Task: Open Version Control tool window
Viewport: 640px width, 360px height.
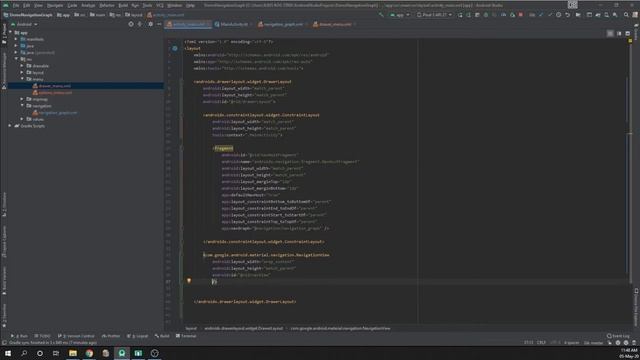Action: pos(76,336)
